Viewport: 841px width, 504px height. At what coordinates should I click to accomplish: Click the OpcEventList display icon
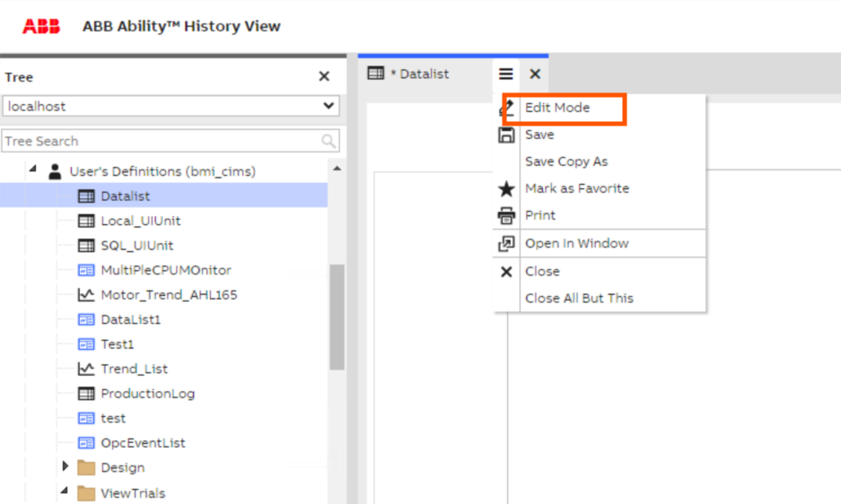point(86,443)
